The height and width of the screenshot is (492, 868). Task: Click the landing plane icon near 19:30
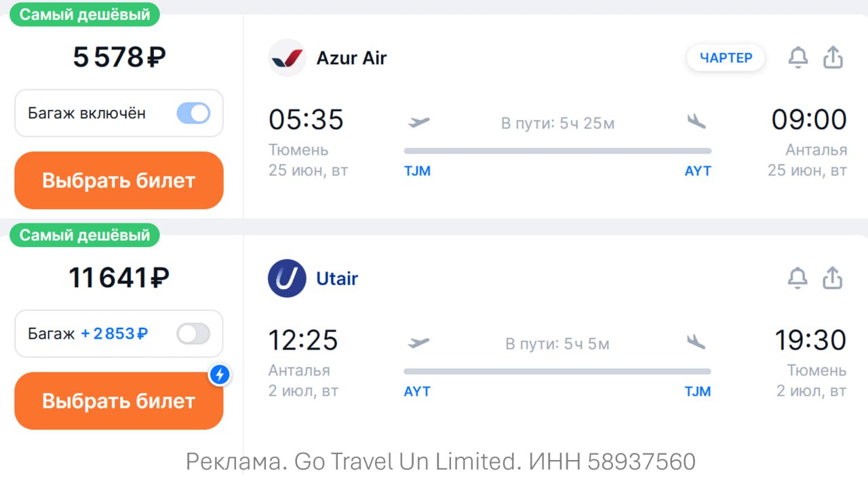[696, 342]
